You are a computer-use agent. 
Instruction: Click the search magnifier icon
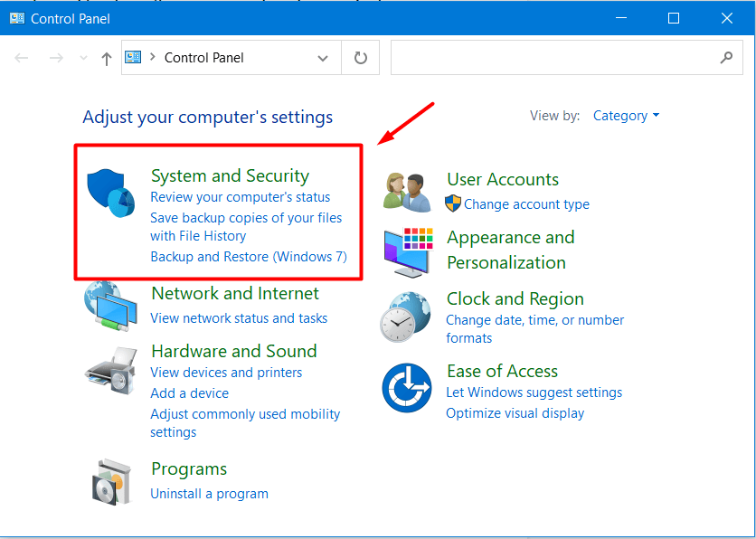726,58
